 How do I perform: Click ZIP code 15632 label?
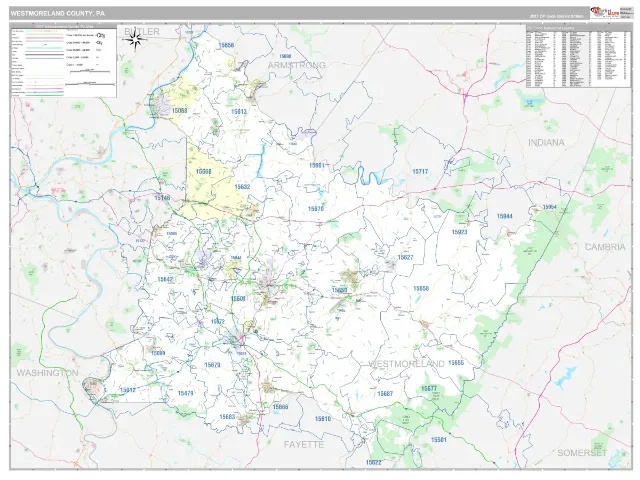click(242, 187)
